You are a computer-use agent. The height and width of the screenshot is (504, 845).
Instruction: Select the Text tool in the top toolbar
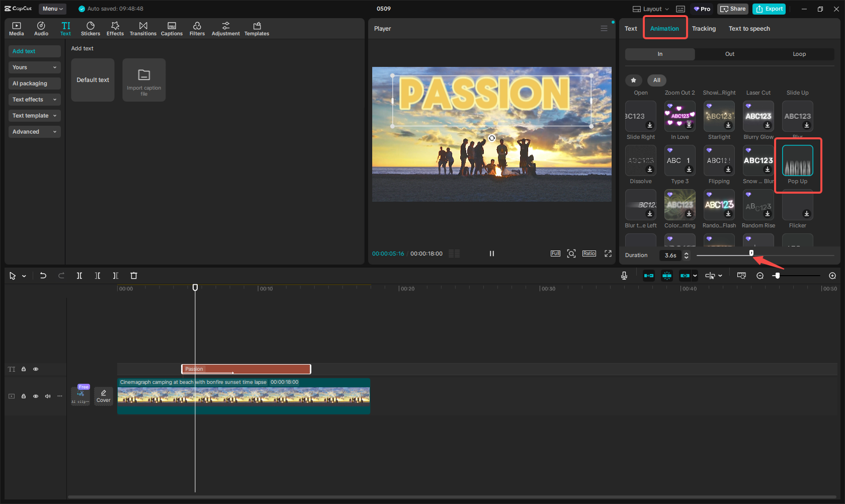click(65, 28)
